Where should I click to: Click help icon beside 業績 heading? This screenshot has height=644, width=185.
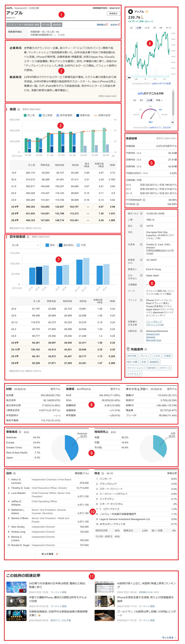[19, 109]
